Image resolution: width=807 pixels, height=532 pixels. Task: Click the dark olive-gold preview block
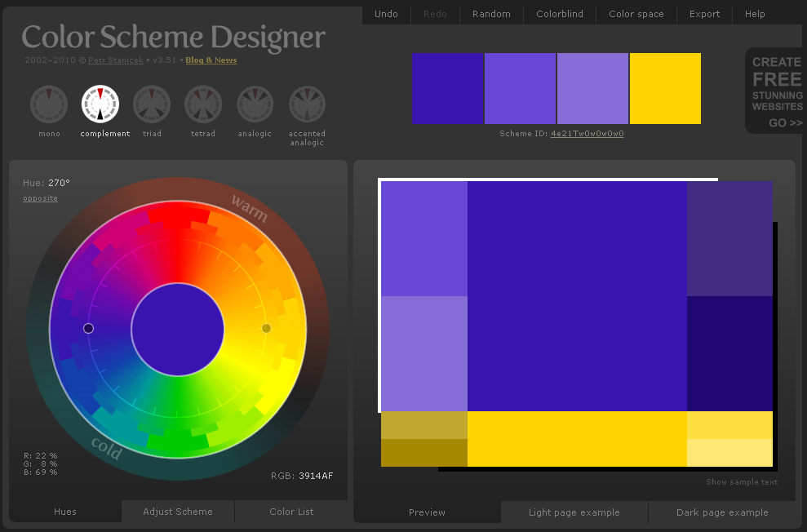coord(424,453)
